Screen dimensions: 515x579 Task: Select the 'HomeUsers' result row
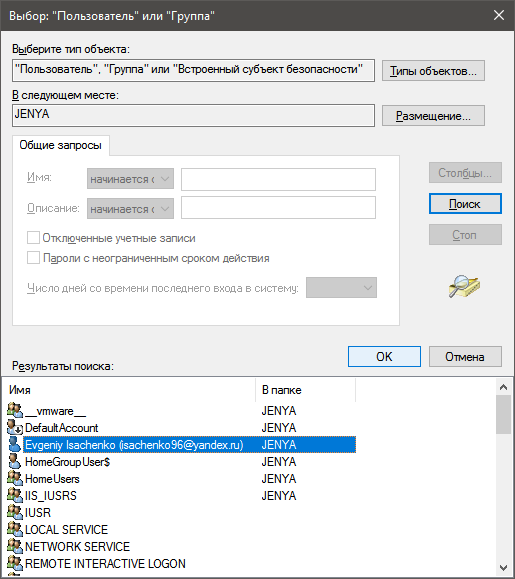(181, 479)
